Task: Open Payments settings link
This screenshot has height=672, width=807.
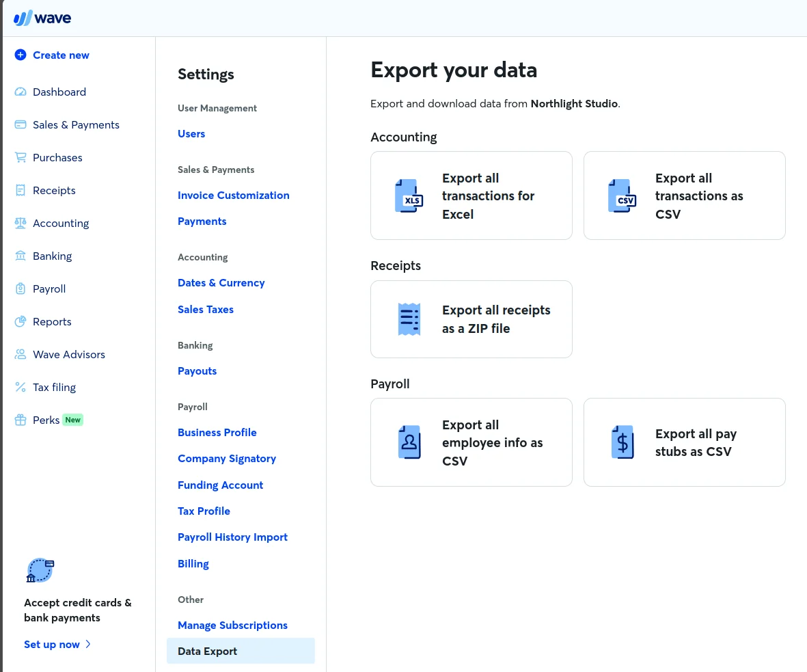Action: click(x=202, y=221)
